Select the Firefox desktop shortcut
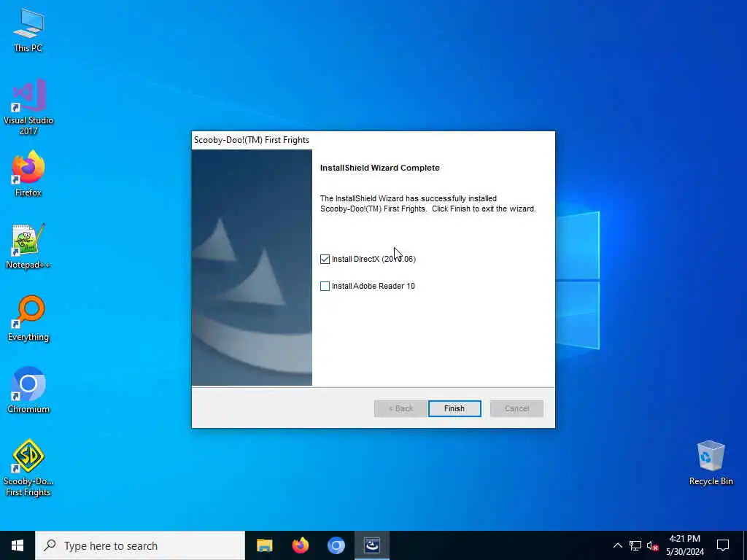 pyautogui.click(x=28, y=174)
